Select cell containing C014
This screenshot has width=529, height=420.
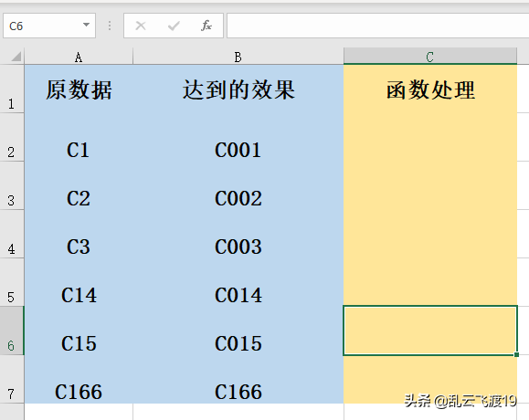(238, 282)
